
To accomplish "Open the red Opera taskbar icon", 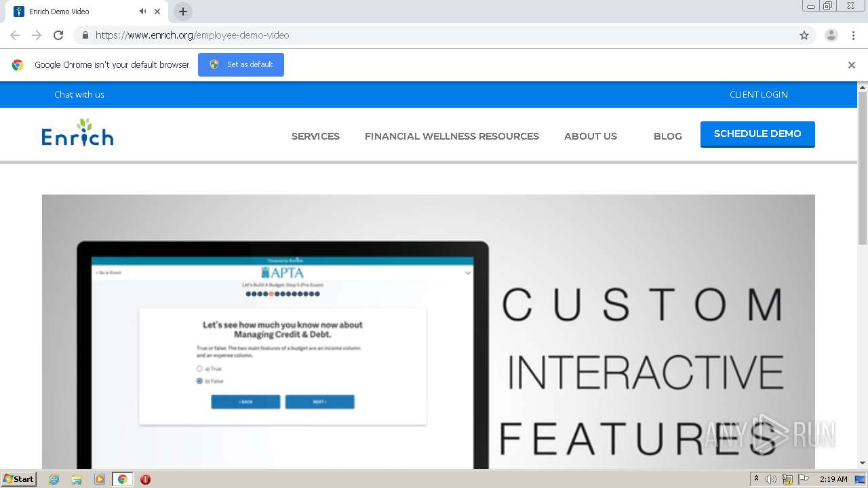I will click(145, 479).
